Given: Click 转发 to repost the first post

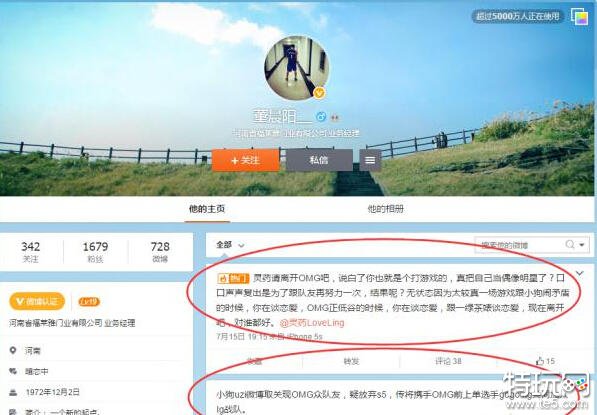Looking at the screenshot, I should (x=351, y=361).
